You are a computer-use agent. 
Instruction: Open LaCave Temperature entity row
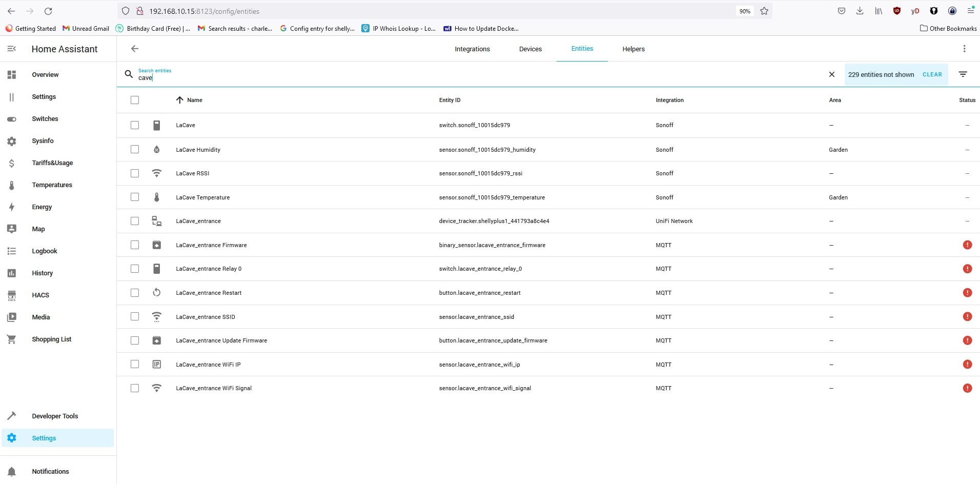point(548,197)
